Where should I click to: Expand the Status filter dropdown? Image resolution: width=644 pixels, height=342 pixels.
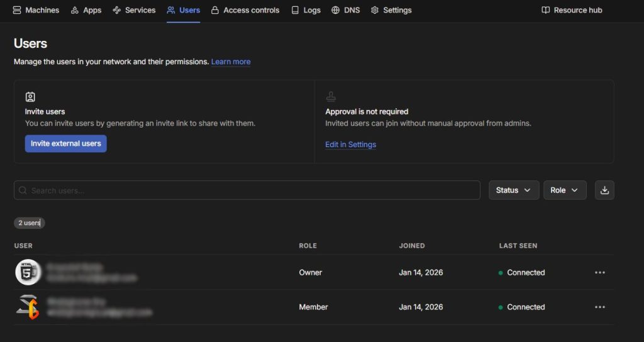coord(513,190)
